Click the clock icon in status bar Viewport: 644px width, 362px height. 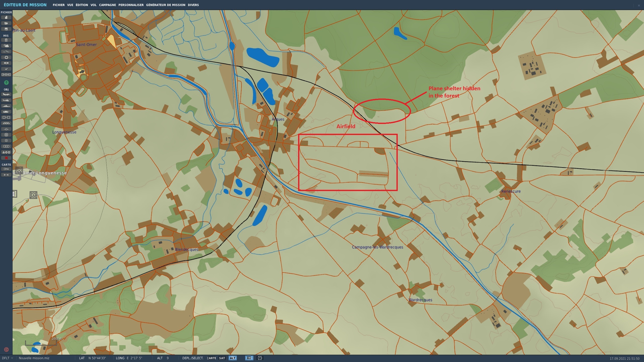260,358
